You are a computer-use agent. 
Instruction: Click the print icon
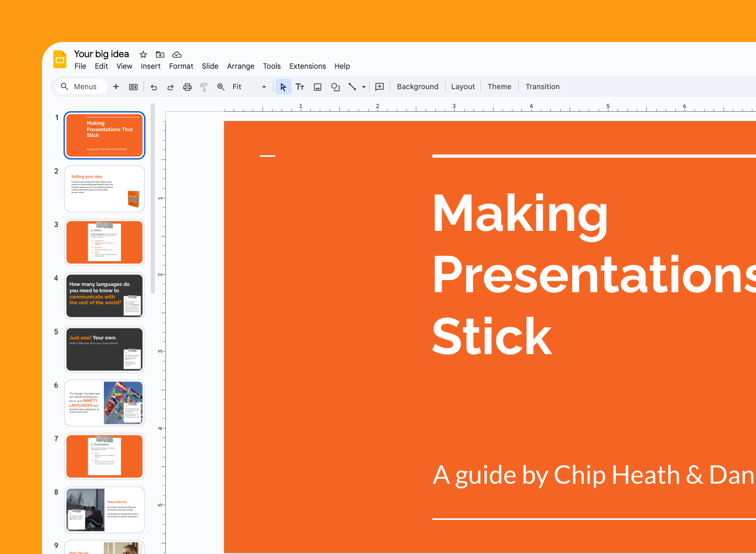(x=187, y=87)
